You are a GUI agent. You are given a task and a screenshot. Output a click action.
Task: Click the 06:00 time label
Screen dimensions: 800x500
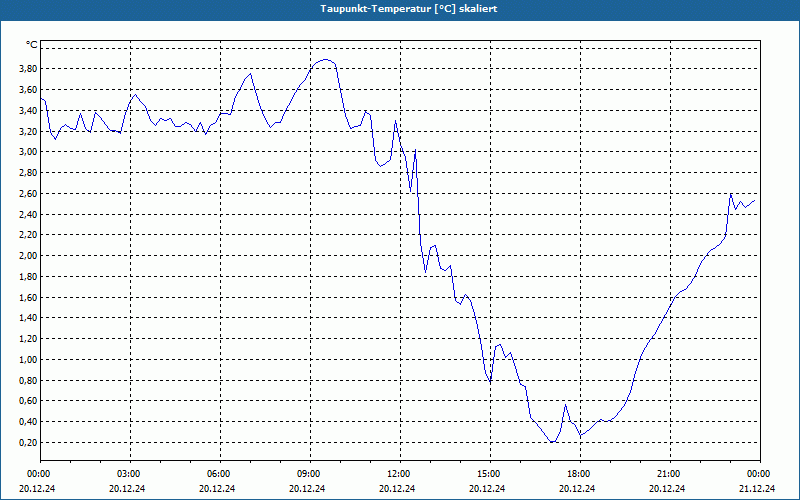(x=220, y=474)
